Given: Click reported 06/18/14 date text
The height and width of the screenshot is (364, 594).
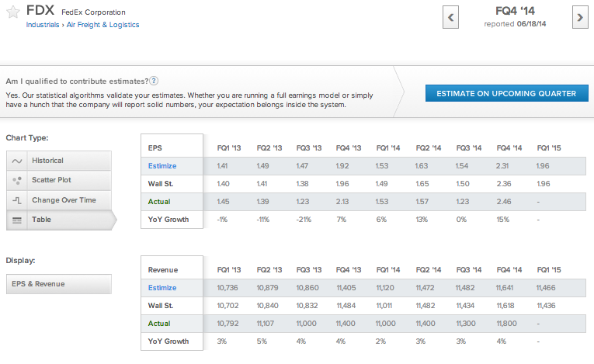Looking at the screenshot, I should click(516, 24).
